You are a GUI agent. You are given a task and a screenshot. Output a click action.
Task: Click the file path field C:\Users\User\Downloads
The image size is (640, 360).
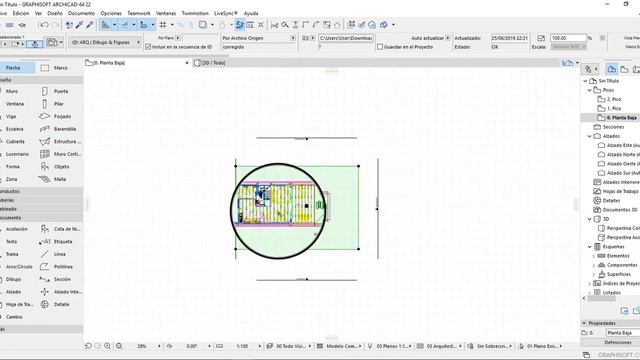(x=345, y=38)
